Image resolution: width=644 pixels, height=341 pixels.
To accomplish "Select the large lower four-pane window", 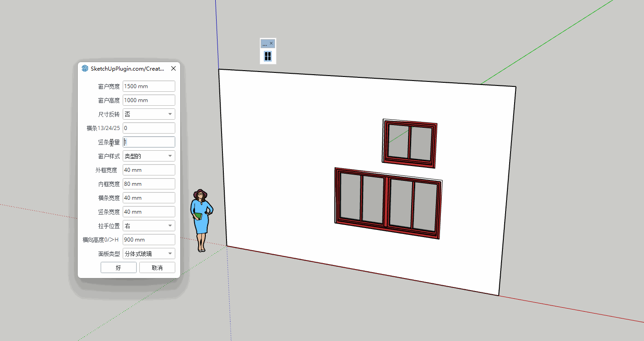I will coord(387,202).
